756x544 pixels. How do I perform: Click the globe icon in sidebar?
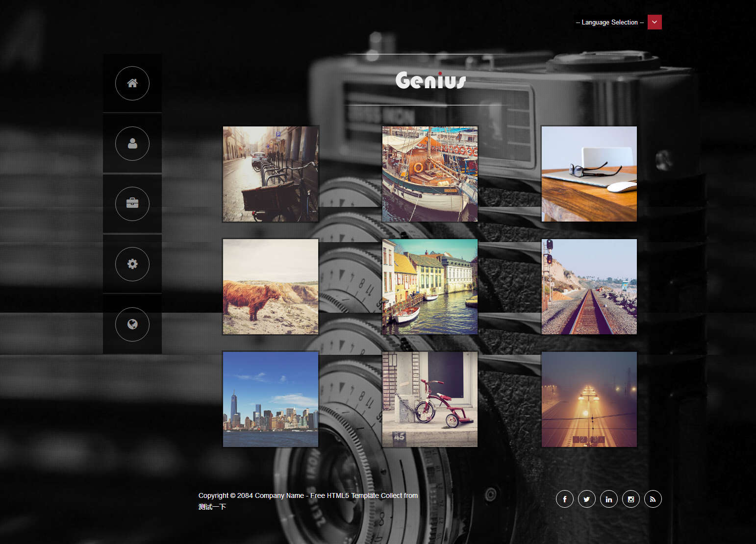(x=132, y=324)
